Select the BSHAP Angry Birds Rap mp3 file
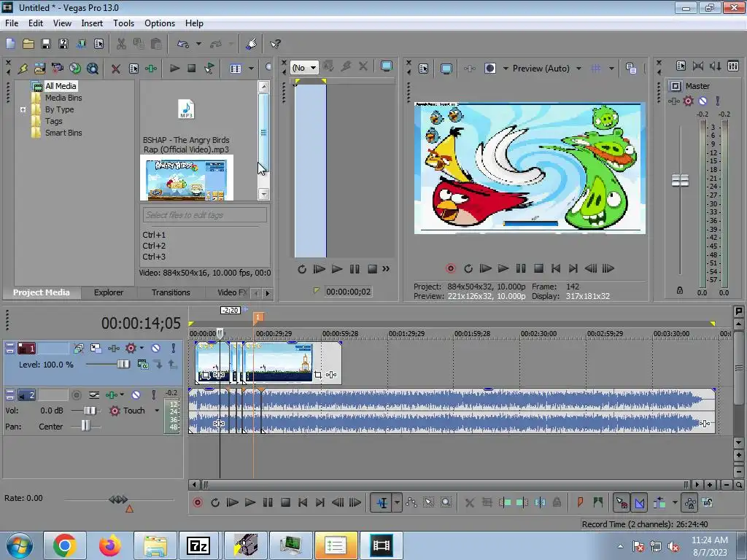Image resolution: width=747 pixels, height=560 pixels. [x=186, y=125]
